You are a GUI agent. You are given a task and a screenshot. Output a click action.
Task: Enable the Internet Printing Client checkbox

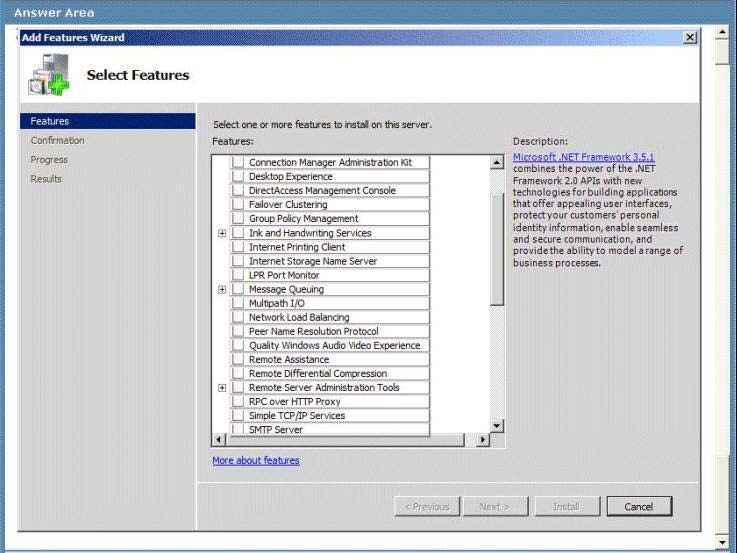coord(238,247)
